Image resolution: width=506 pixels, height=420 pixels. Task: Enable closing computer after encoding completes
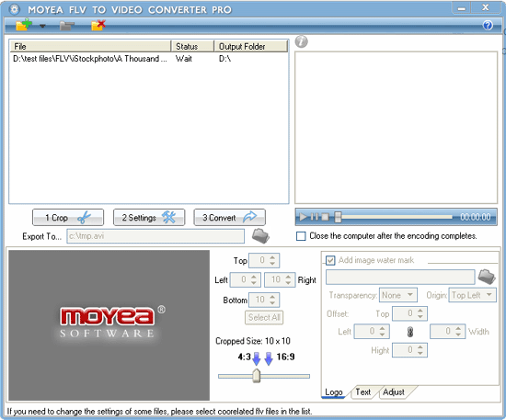tap(301, 236)
